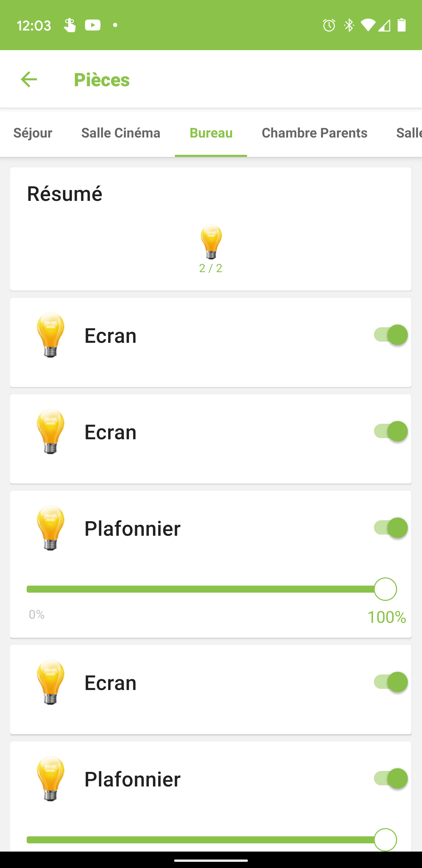
Task: Disable the first Plafonnier light switch
Action: [x=390, y=528]
